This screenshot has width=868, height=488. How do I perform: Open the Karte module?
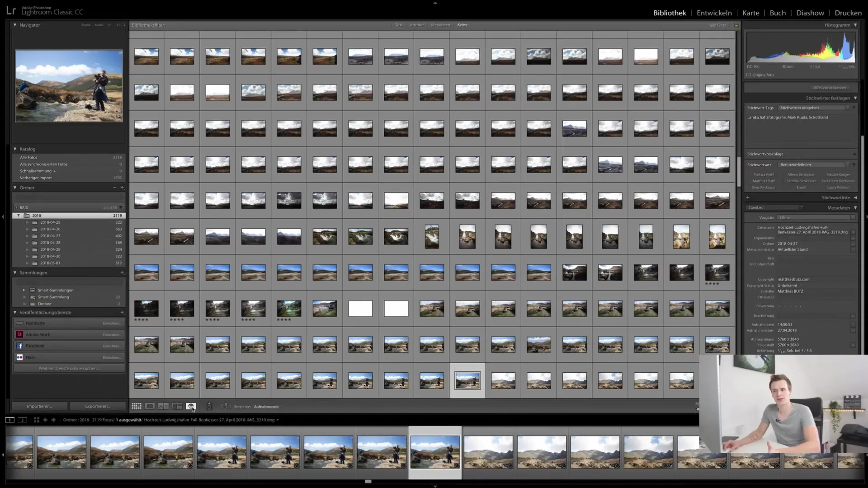750,13
